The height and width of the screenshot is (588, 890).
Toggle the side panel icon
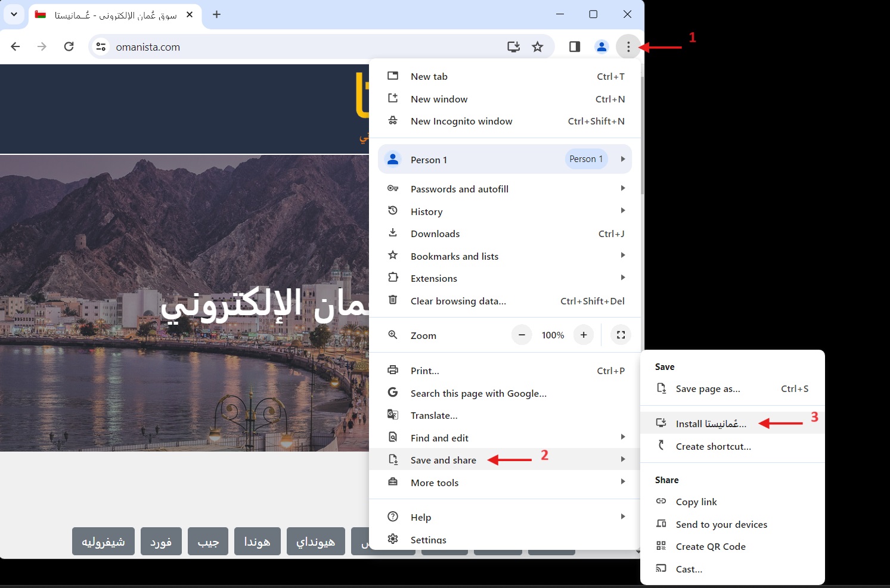click(575, 46)
